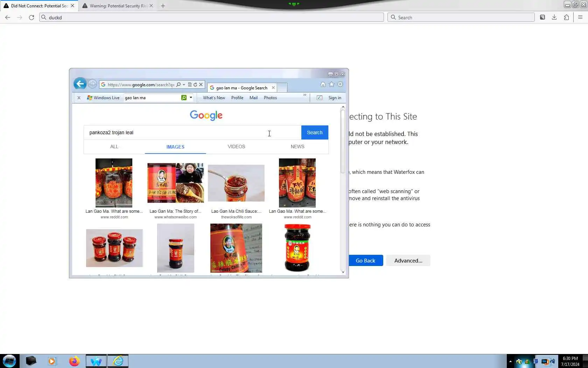
Task: Open the Waterfox Downloads icon
Action: [x=554, y=17]
